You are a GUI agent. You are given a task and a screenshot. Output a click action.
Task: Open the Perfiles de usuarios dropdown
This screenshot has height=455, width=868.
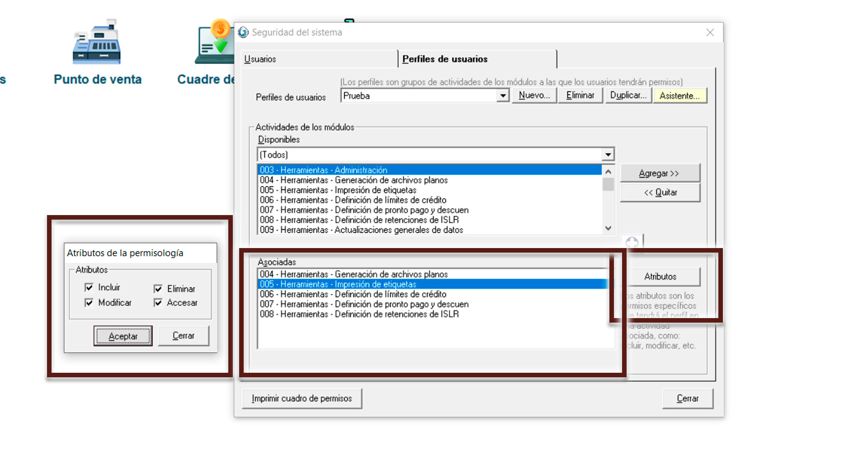click(x=502, y=96)
